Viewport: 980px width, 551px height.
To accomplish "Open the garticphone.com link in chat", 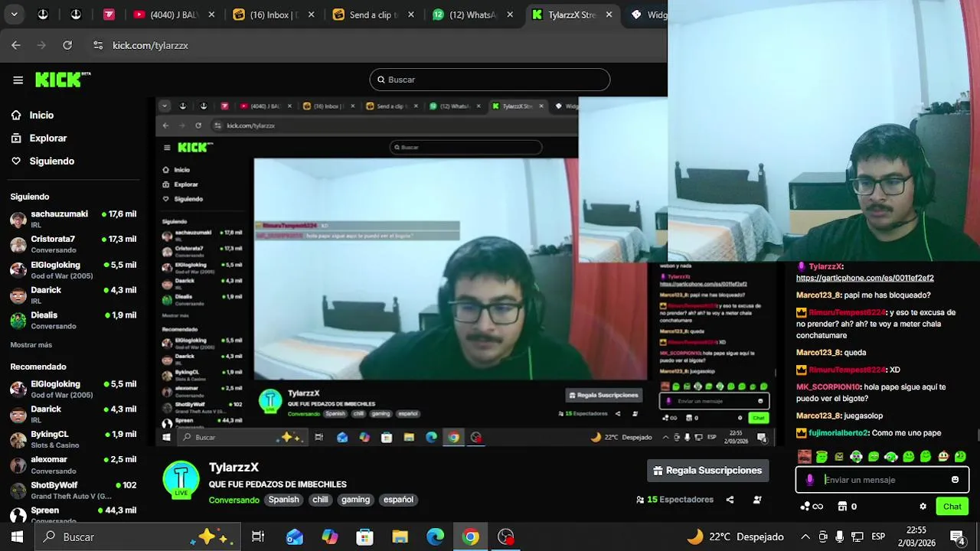I will pos(864,278).
